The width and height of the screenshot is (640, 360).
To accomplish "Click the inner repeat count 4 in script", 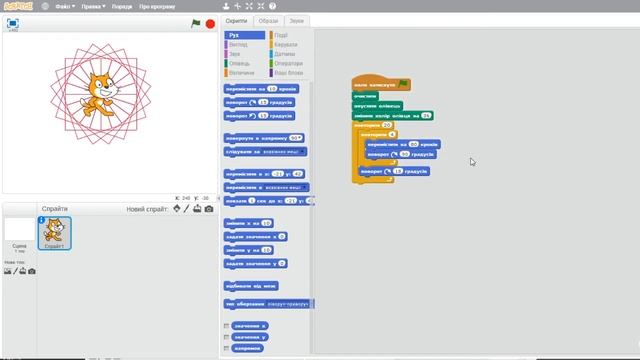I will 392,134.
